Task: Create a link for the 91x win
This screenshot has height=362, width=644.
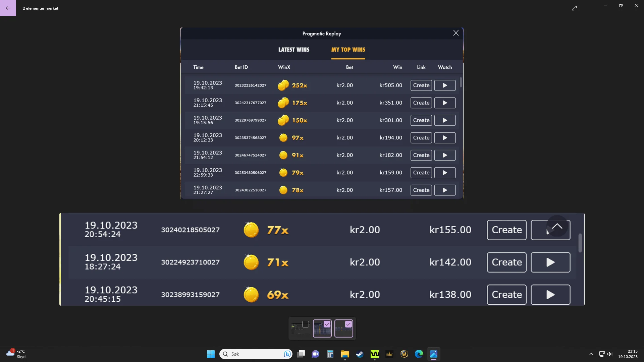Action: click(421, 155)
